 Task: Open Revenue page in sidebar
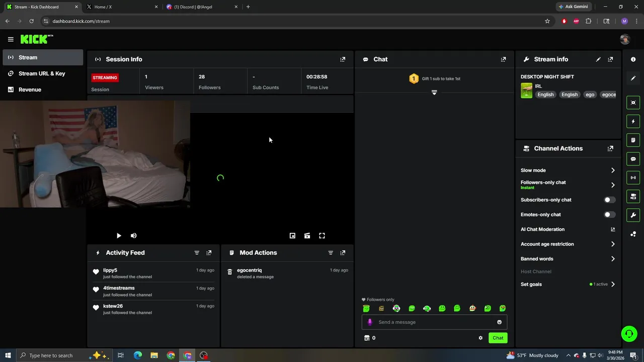[43, 89]
